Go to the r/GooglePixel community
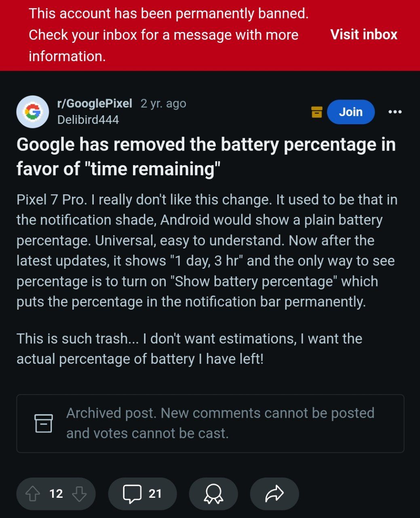Screen dimensions: 420x518 95,104
